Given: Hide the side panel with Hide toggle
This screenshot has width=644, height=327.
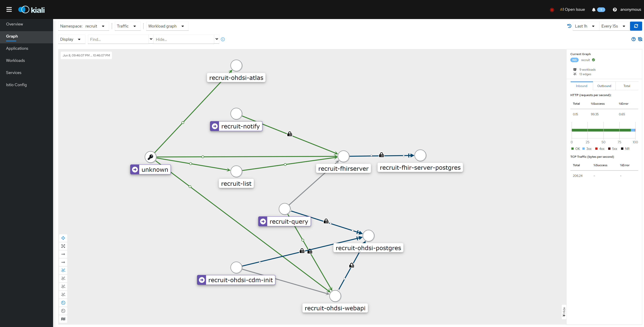Looking at the screenshot, I should (x=564, y=312).
